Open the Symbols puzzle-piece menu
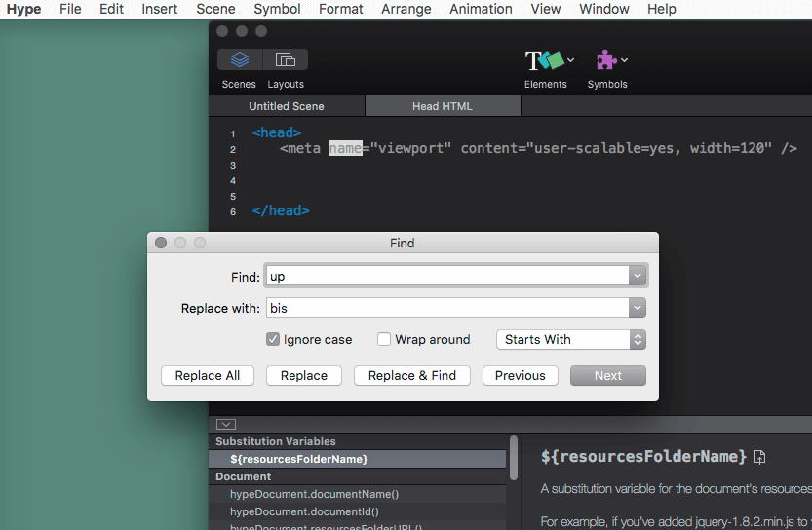This screenshot has height=530, width=812. [x=611, y=60]
